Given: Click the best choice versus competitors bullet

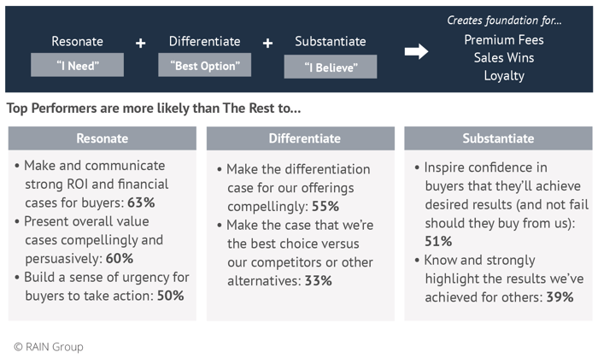Looking at the screenshot, I should click(x=299, y=252).
